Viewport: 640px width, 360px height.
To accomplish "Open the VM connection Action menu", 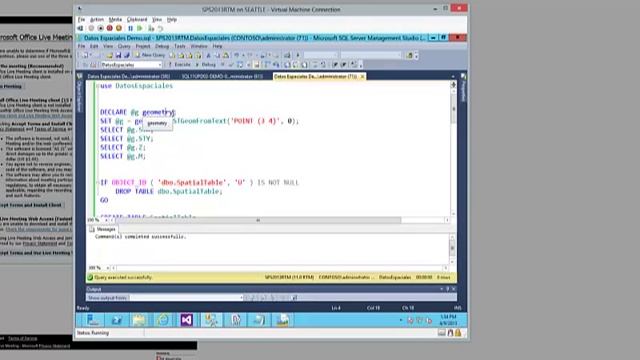I will [97, 19].
